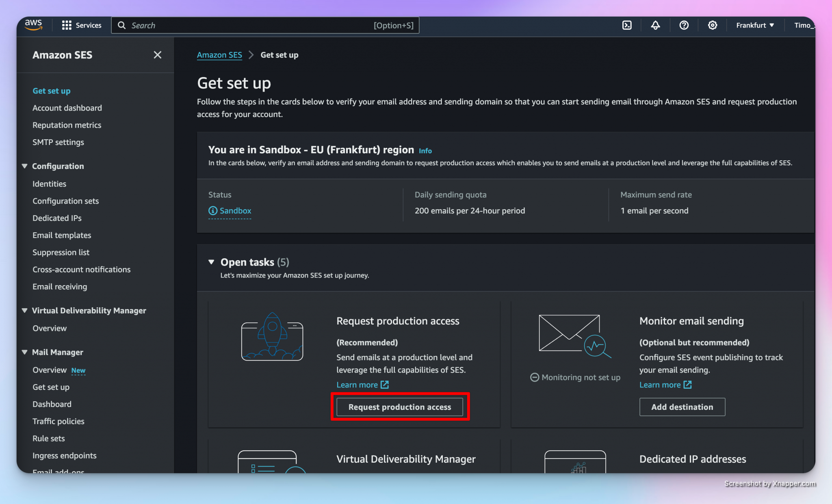Click the Sandbox status info icon
Viewport: 832px width, 504px height.
tap(213, 211)
